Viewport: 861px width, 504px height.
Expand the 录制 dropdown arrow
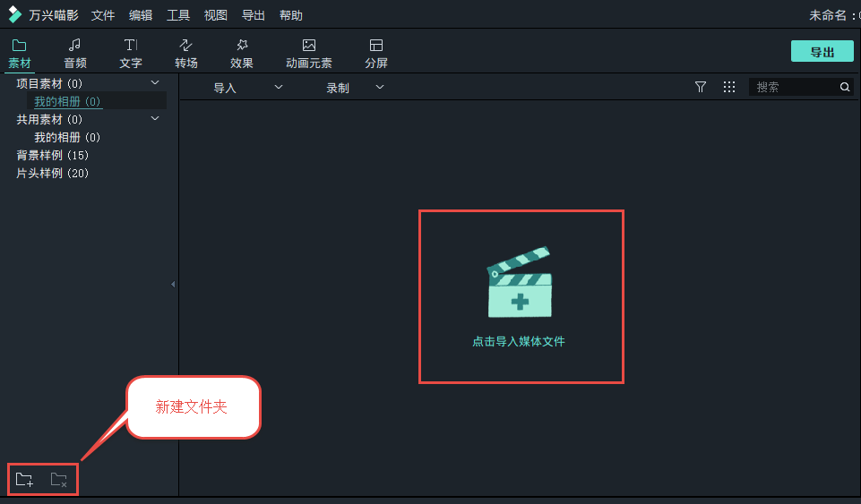380,87
